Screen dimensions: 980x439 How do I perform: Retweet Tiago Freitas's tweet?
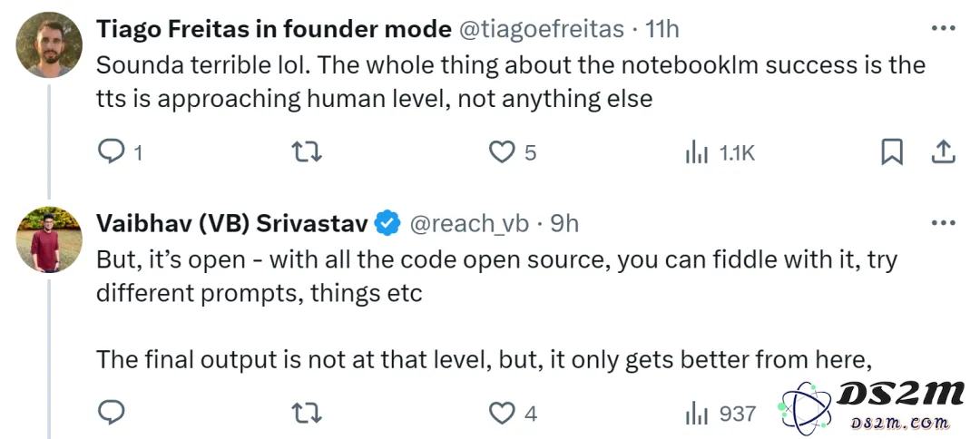coord(308,151)
